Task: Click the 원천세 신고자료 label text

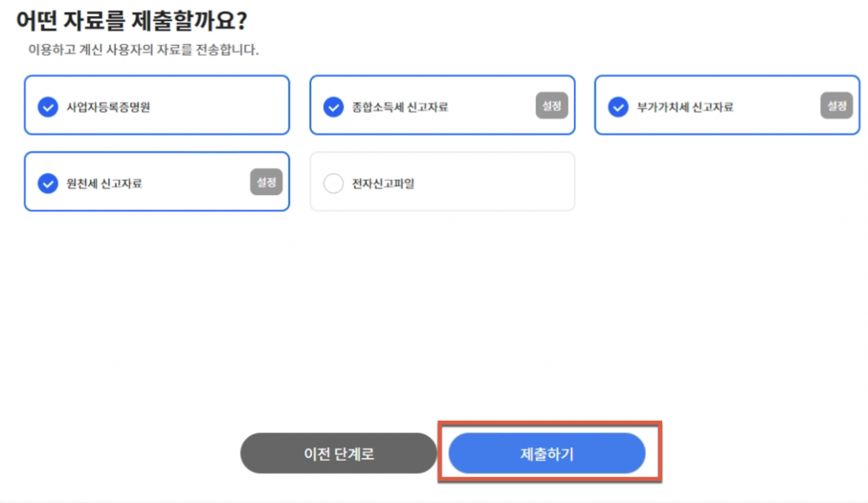Action: 103,183
